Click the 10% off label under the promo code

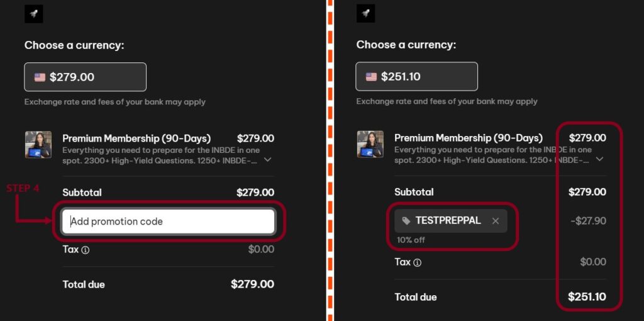click(x=410, y=240)
